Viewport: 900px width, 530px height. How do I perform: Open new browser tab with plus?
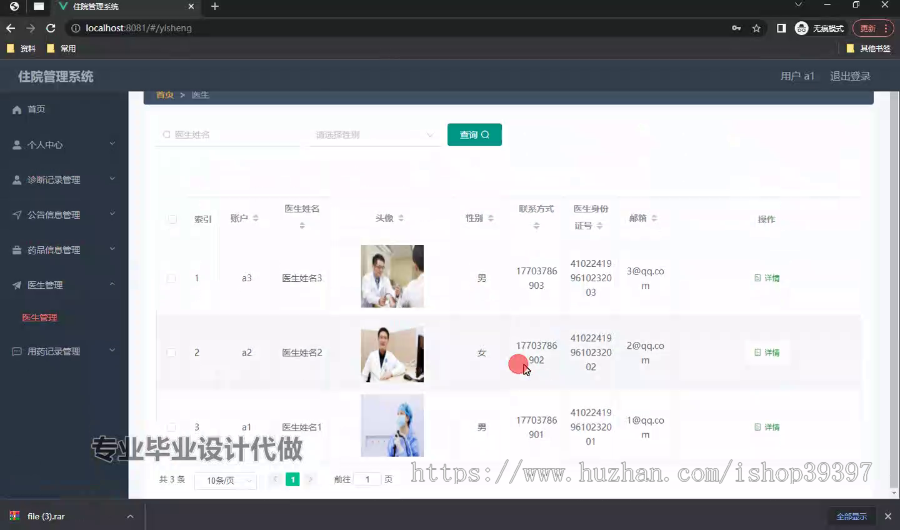click(x=215, y=6)
